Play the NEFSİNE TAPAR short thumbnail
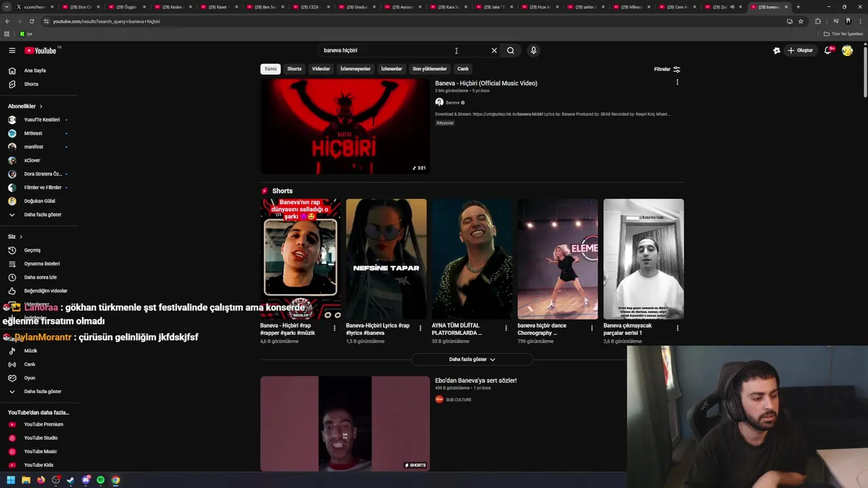 tap(386, 259)
